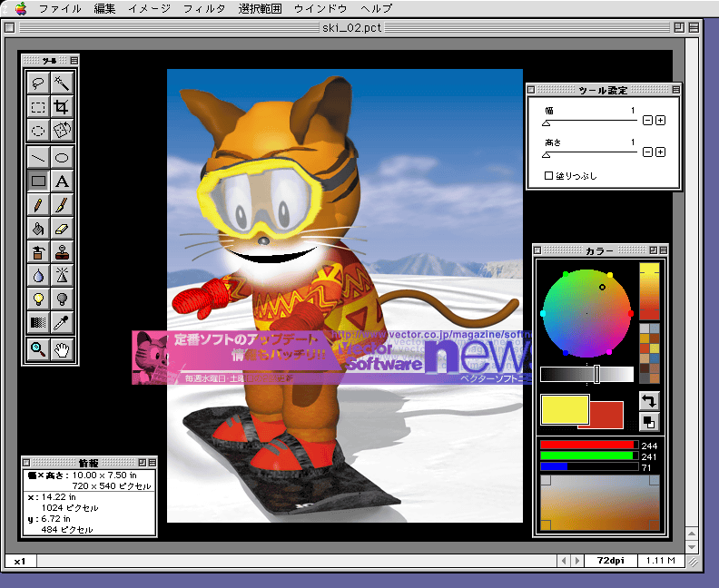Click the yellow-to-red gradient strip
Screen dimensions: 719x588
[649, 291]
